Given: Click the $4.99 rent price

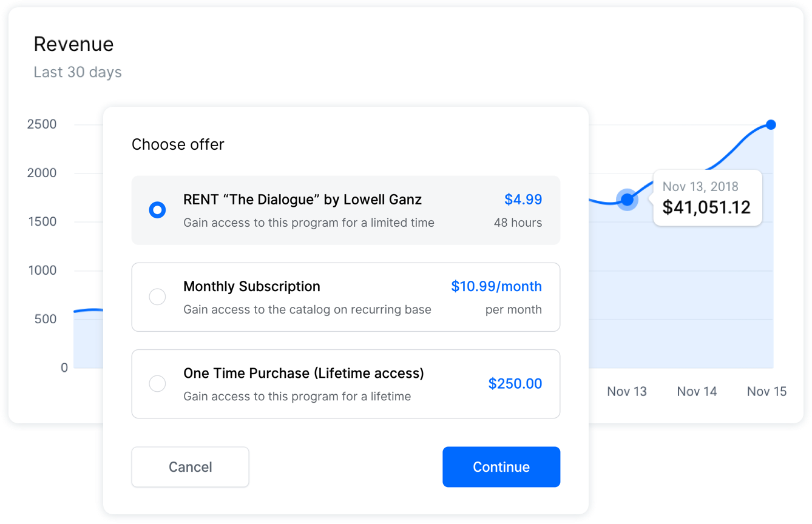Looking at the screenshot, I should 523,200.
